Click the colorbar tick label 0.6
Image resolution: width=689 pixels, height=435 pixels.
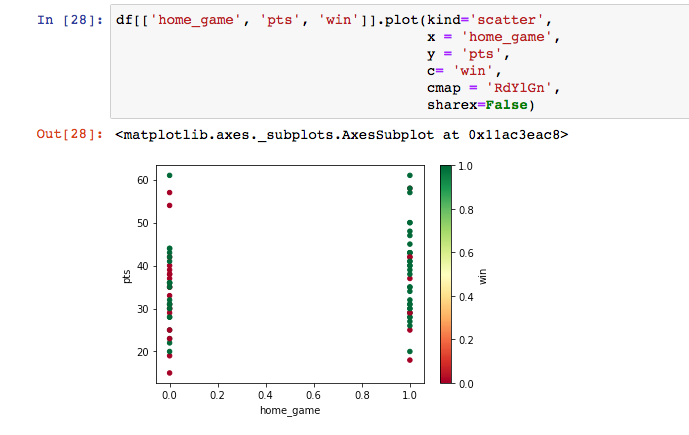click(466, 254)
